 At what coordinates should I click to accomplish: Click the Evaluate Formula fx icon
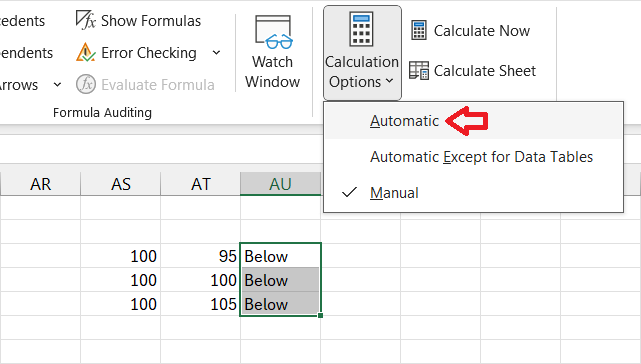pos(86,84)
